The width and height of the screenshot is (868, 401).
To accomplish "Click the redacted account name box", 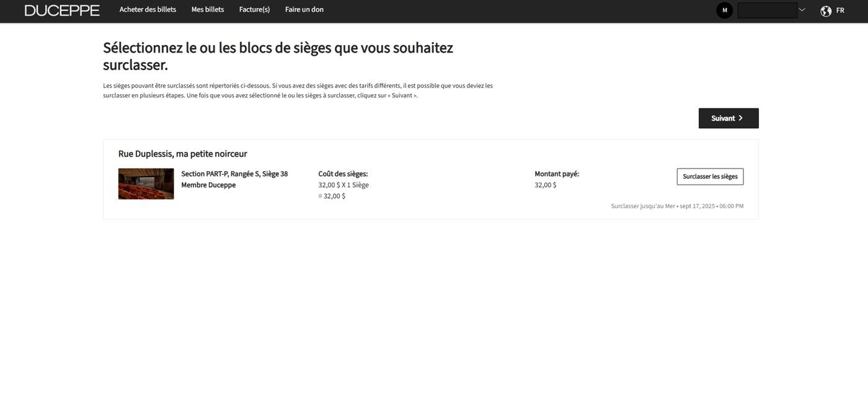I will 767,11.
